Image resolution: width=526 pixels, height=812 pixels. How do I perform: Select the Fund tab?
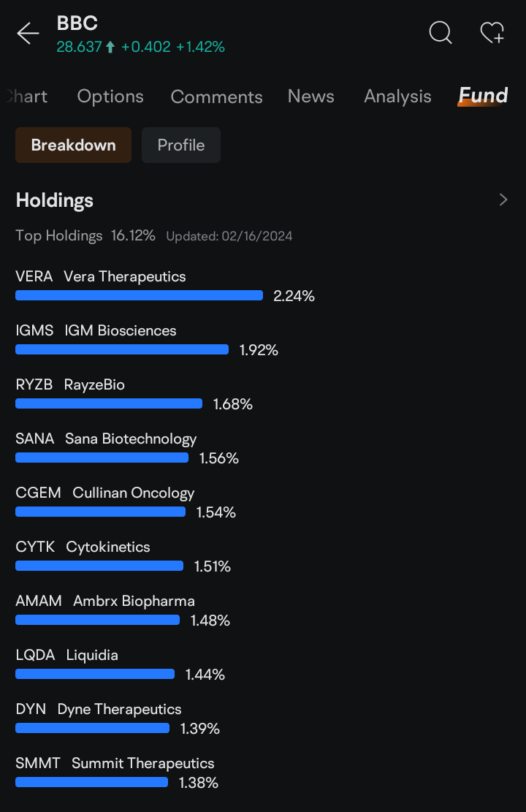tap(483, 96)
